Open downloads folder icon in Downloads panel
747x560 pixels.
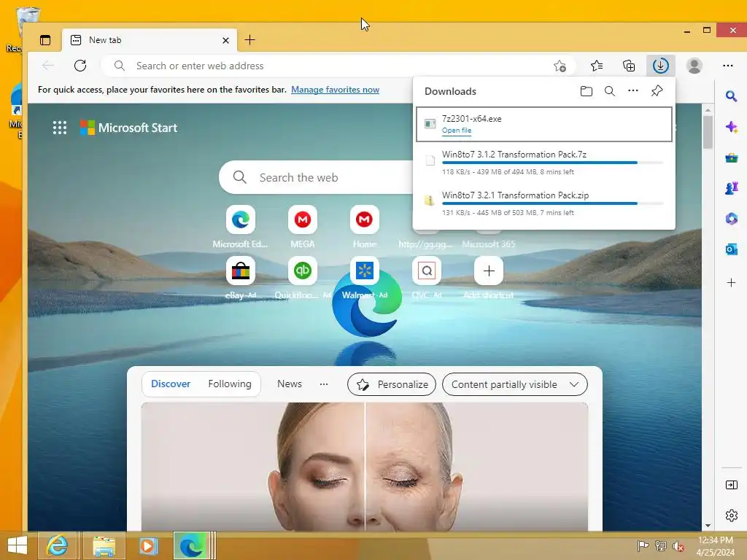(587, 91)
